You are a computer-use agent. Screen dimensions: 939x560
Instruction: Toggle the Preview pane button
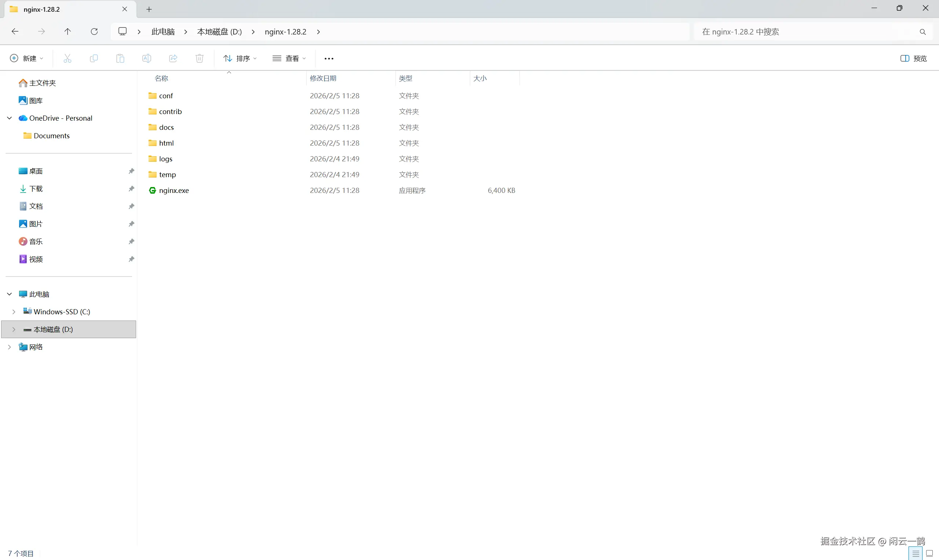point(913,58)
